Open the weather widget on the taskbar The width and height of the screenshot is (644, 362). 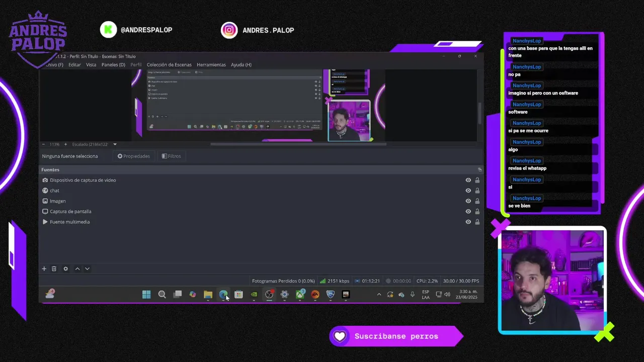(50, 295)
